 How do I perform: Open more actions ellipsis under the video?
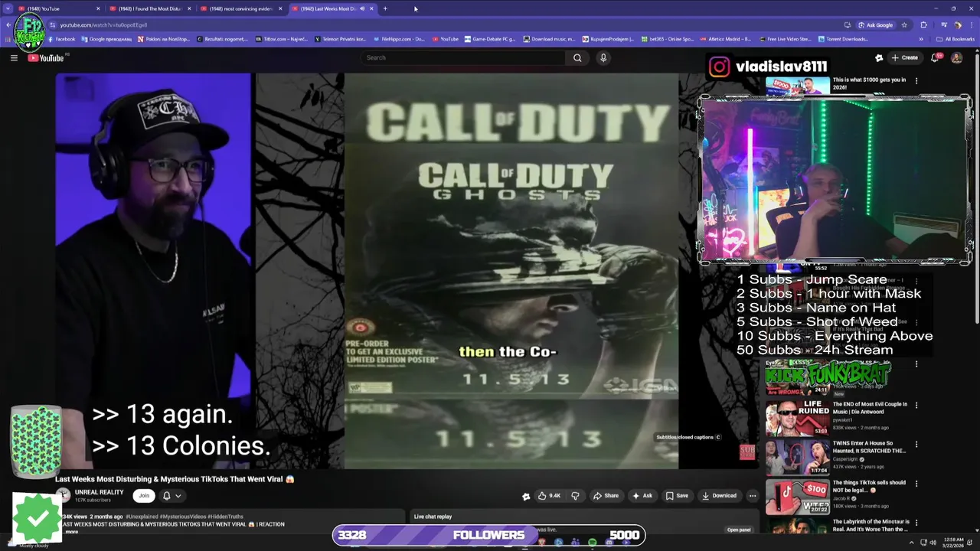(x=753, y=496)
